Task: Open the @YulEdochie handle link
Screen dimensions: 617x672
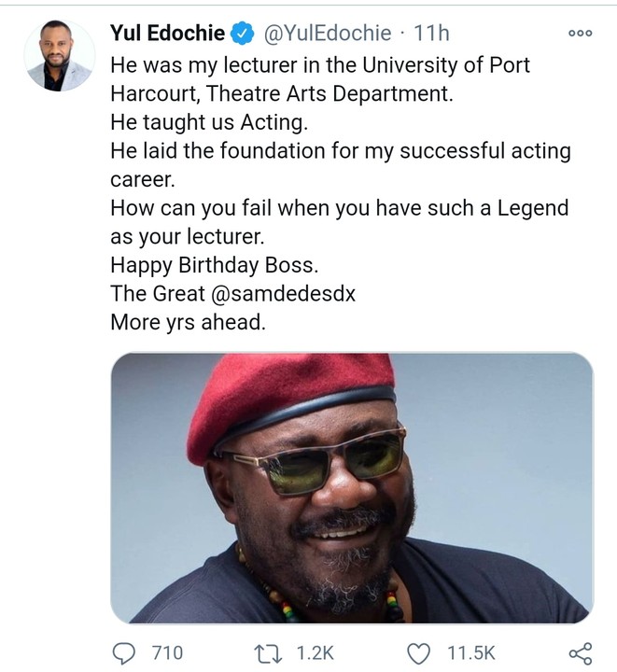Action: tap(327, 34)
